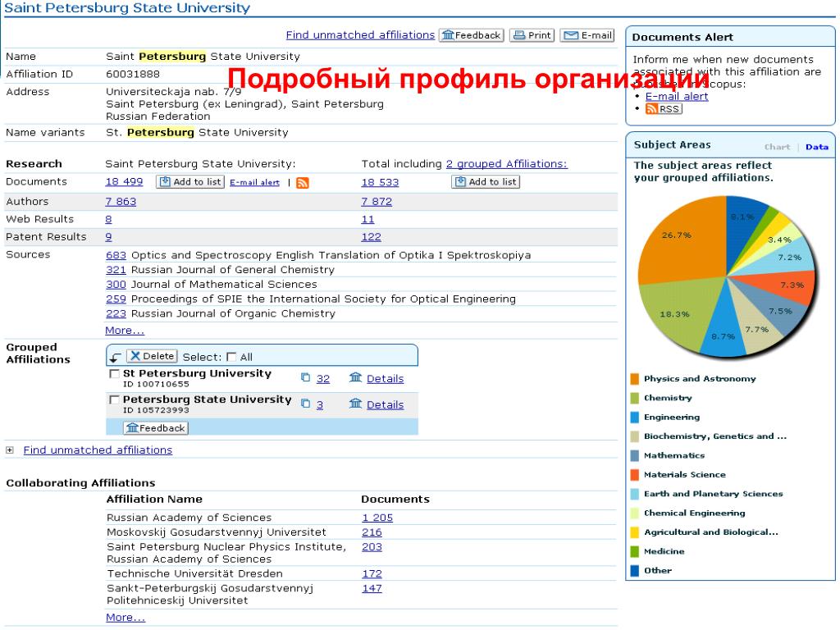Open 3 documents of Petersburg State University
This screenshot has height=630, width=840.
tap(320, 405)
